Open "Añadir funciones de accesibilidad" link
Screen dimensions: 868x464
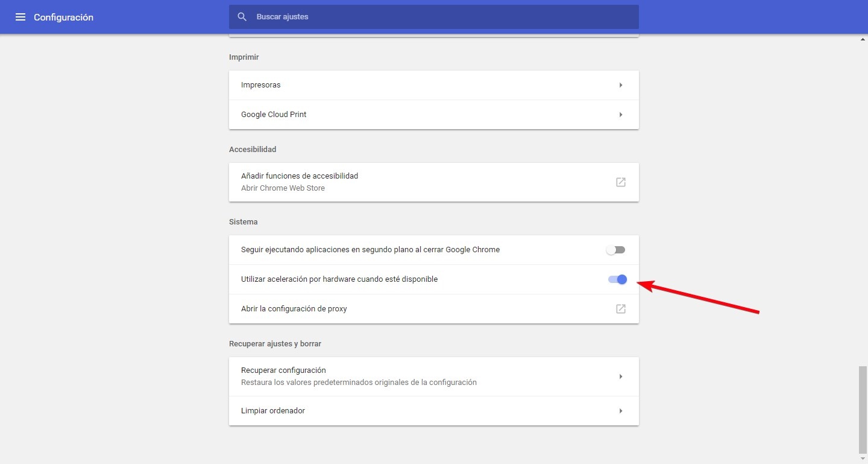click(300, 176)
